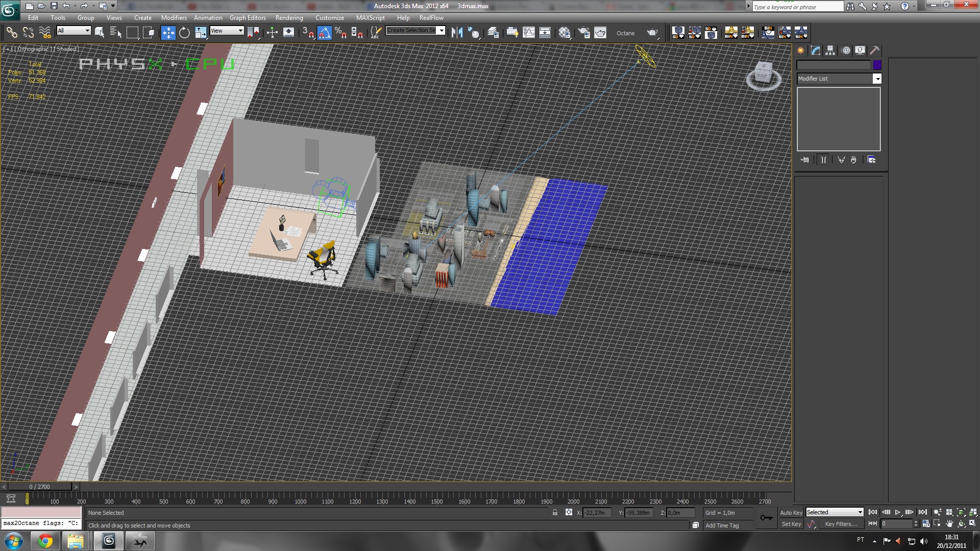The width and height of the screenshot is (980, 551).
Task: Toggle the Selection Lock padlock
Action: [555, 513]
